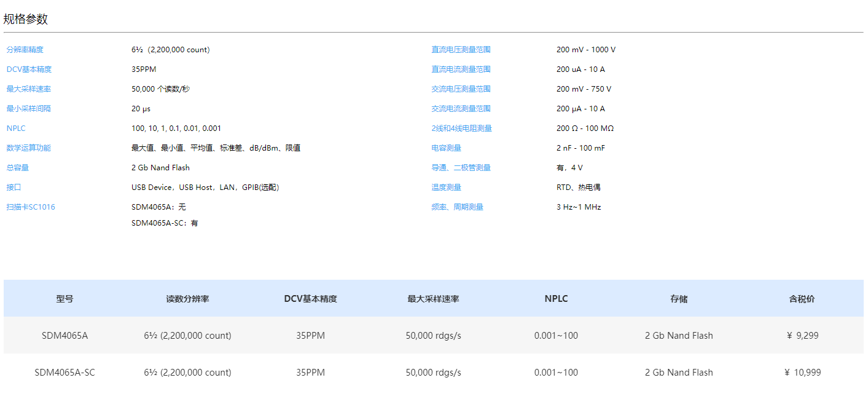Click the 温度测量 label

coord(446,188)
